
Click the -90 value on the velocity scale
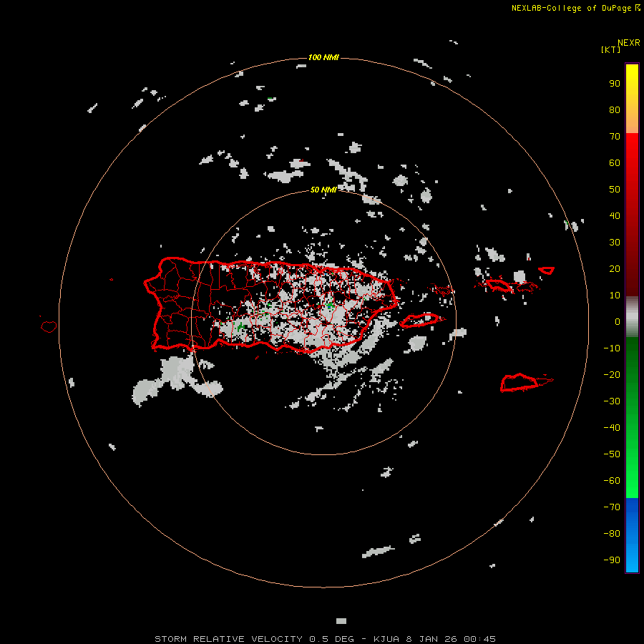tap(612, 560)
